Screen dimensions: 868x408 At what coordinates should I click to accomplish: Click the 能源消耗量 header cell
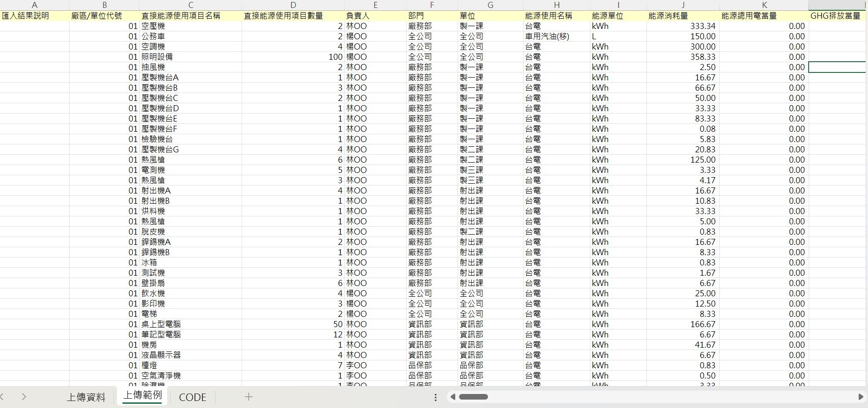point(683,15)
